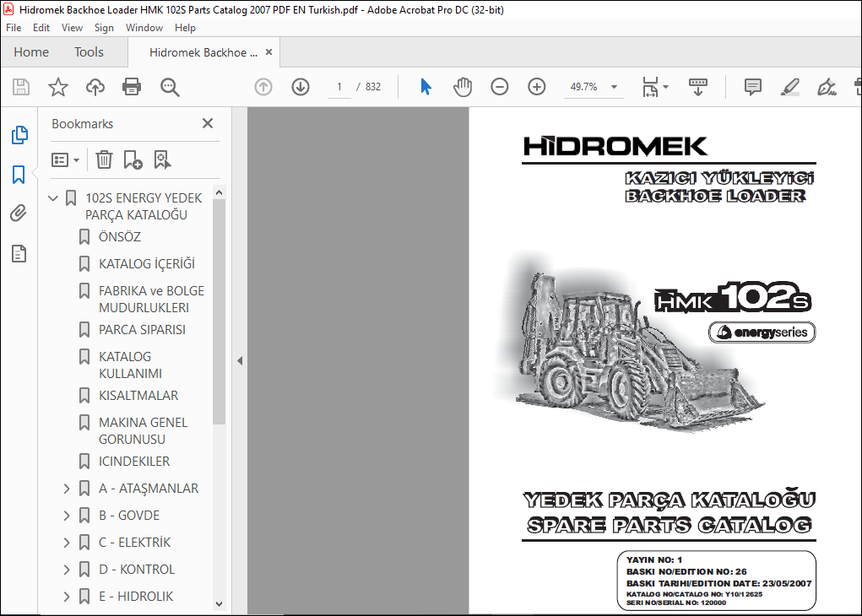Image resolution: width=862 pixels, height=616 pixels.
Task: Zoom in with plus icon
Action: click(x=537, y=87)
